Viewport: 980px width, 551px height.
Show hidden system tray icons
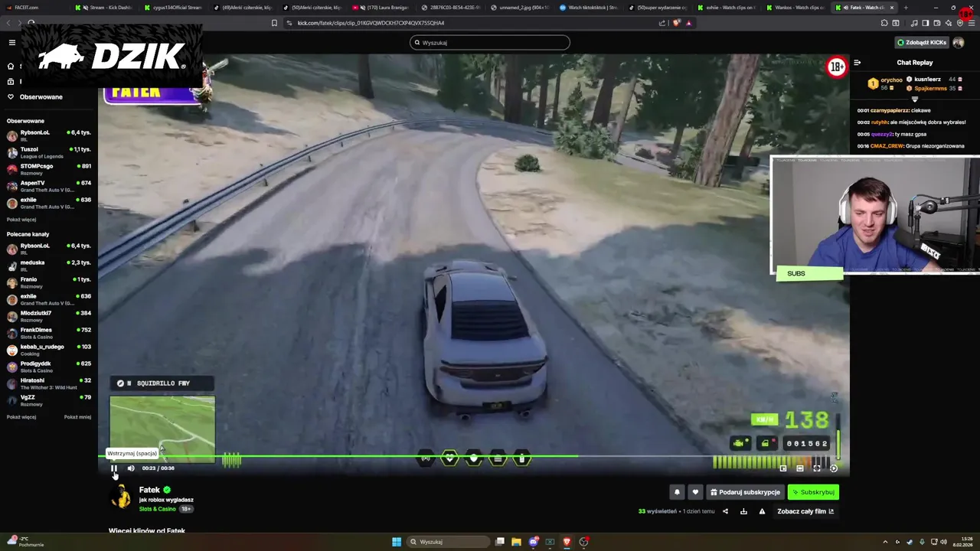885,542
